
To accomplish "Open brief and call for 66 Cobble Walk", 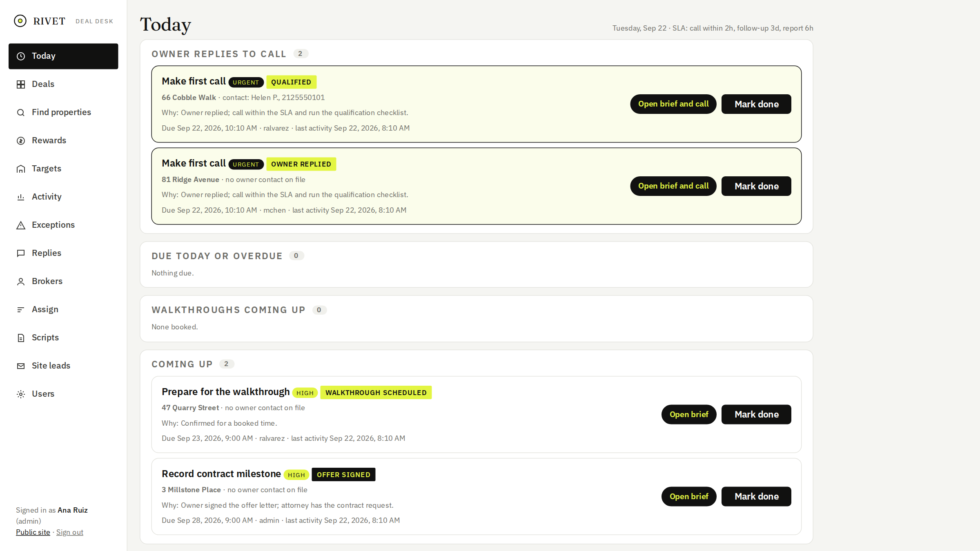I will pos(673,104).
